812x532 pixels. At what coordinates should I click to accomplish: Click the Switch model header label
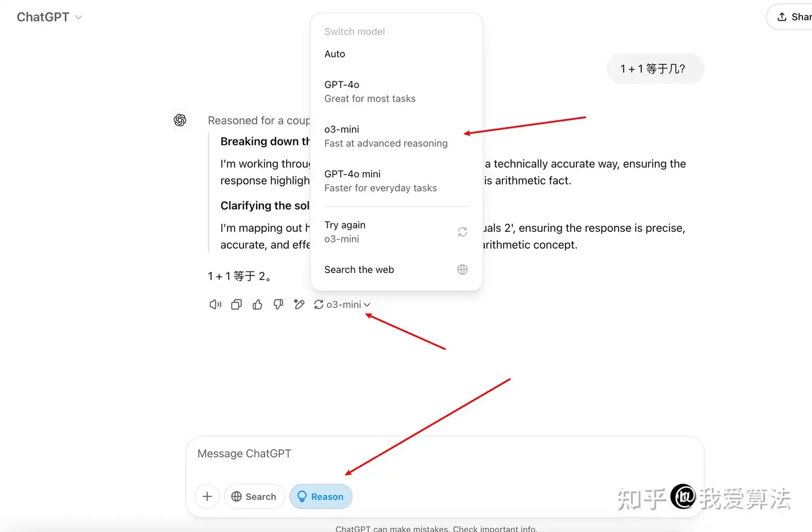355,32
